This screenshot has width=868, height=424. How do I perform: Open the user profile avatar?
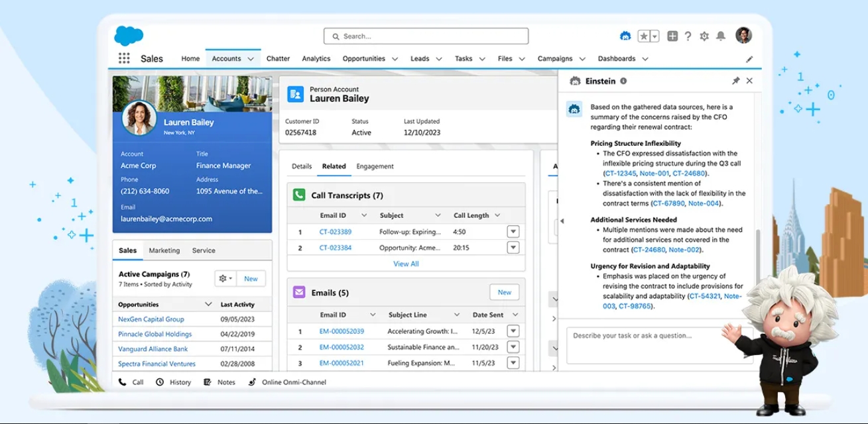[x=744, y=35]
